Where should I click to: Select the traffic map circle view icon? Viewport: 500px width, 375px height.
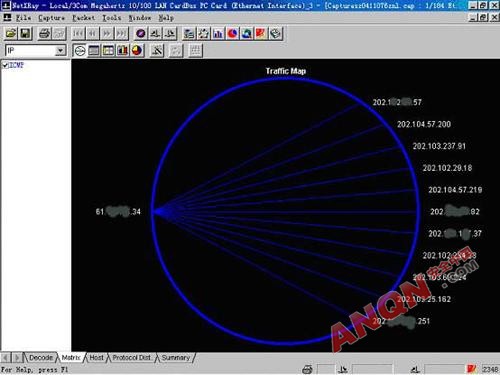pos(80,50)
